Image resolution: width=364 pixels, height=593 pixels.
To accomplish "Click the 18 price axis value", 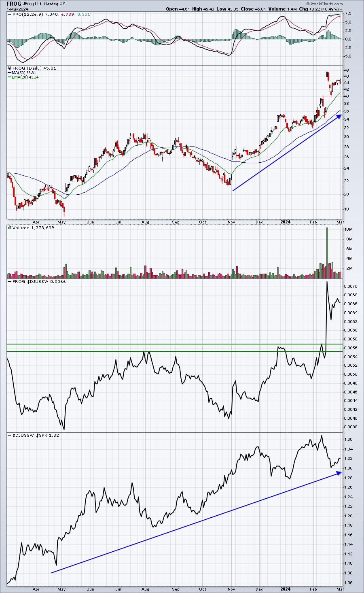I will pos(347,209).
